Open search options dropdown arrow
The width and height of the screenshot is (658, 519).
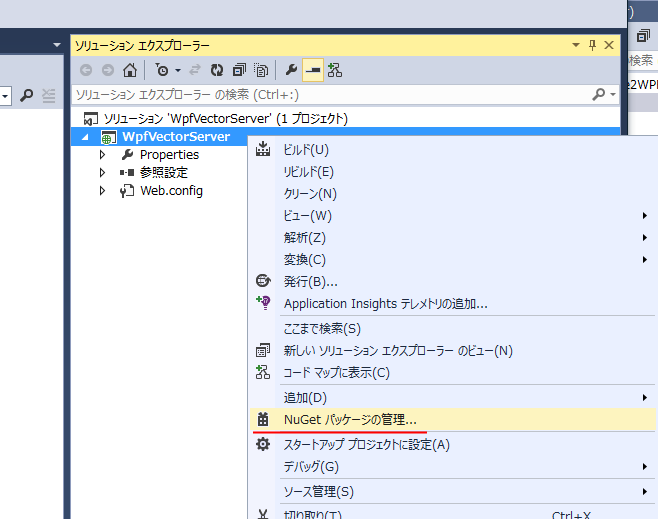tap(613, 95)
